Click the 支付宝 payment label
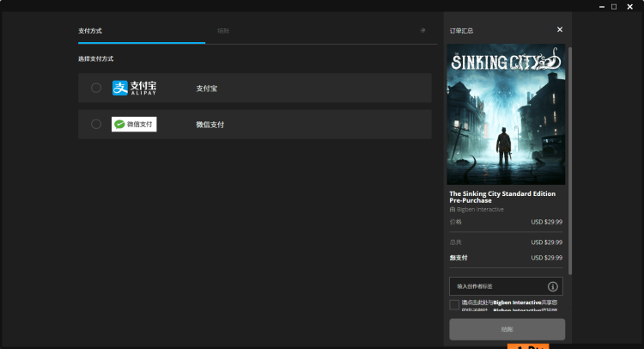Viewport: 644px width, 349px height. pyautogui.click(x=207, y=89)
